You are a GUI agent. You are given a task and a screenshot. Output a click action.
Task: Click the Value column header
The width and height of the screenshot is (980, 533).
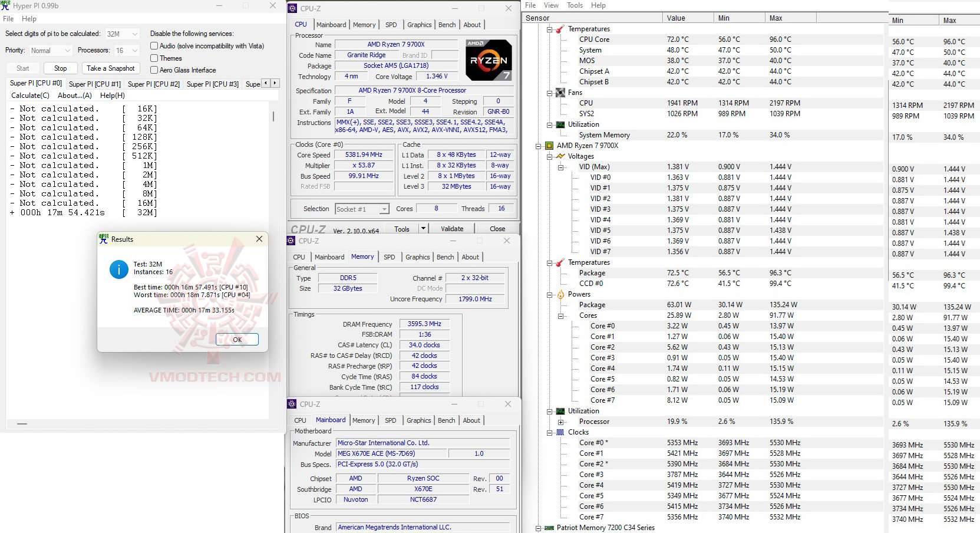[x=688, y=18]
